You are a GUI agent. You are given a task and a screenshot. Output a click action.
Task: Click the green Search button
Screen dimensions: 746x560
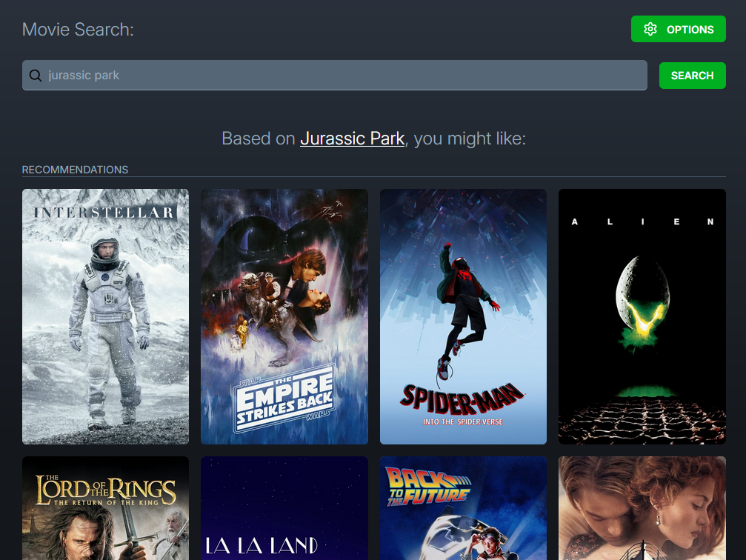[x=692, y=76]
